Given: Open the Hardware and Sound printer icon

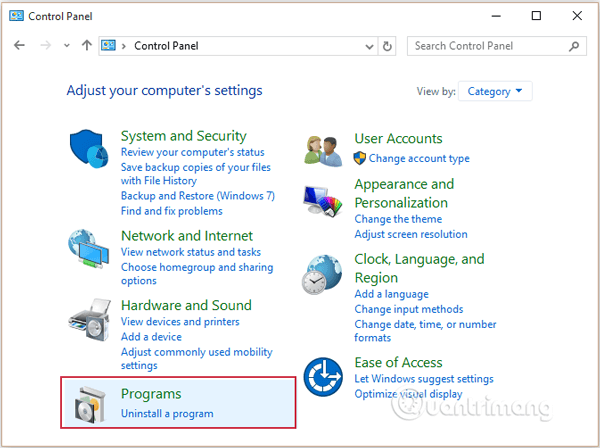Looking at the screenshot, I should (90, 320).
